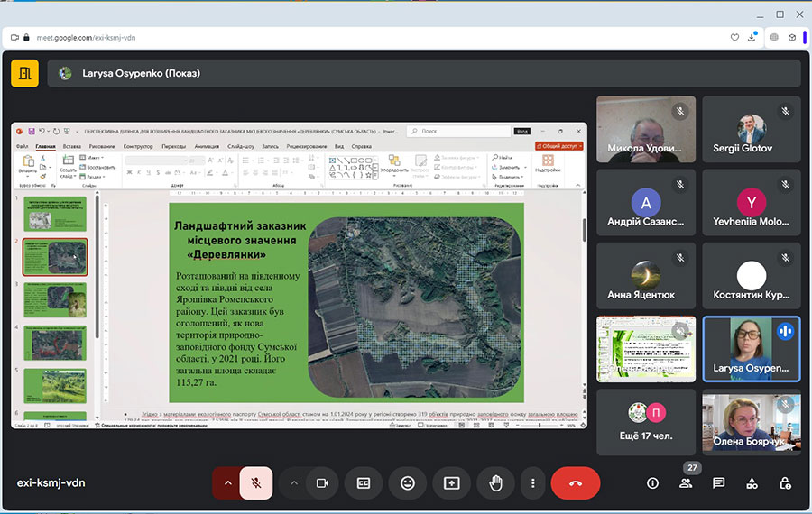Open meeting details info panel
The image size is (812, 514).
(x=652, y=482)
